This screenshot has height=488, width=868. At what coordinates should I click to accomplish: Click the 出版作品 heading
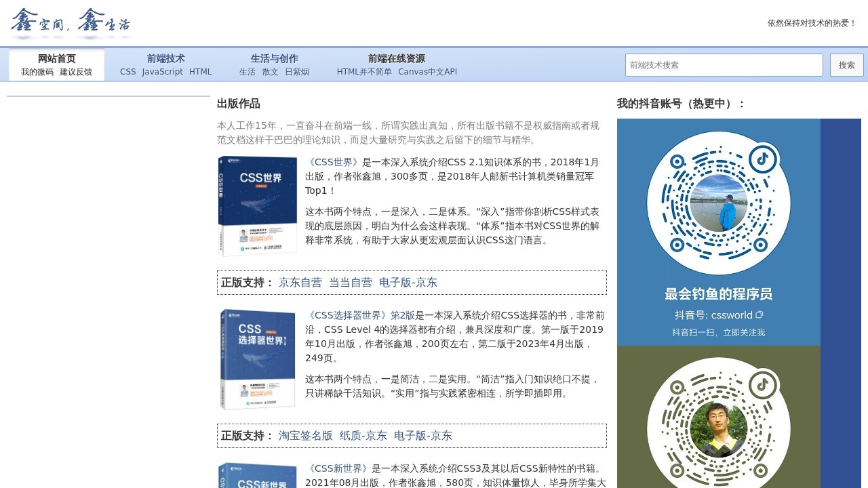coord(239,104)
